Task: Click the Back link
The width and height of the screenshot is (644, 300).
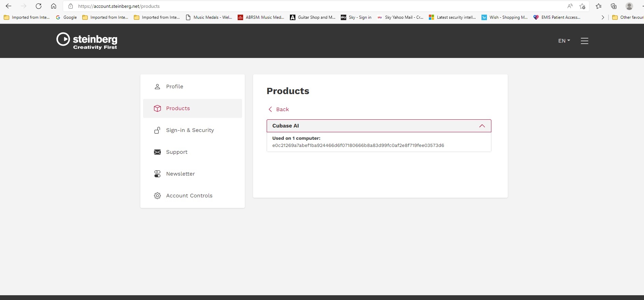Action: click(279, 109)
